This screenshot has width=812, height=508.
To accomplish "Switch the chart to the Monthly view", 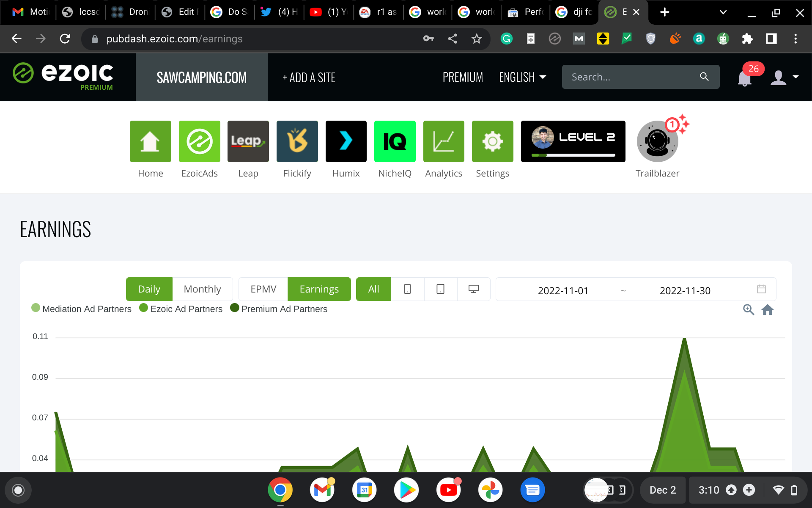I will pyautogui.click(x=202, y=289).
